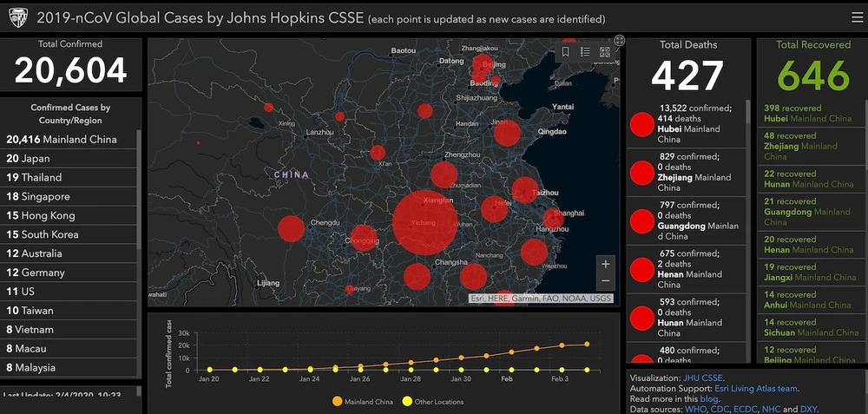Select Mainland China in the country list
Image resolution: width=868 pixels, height=414 pixels.
point(61,139)
